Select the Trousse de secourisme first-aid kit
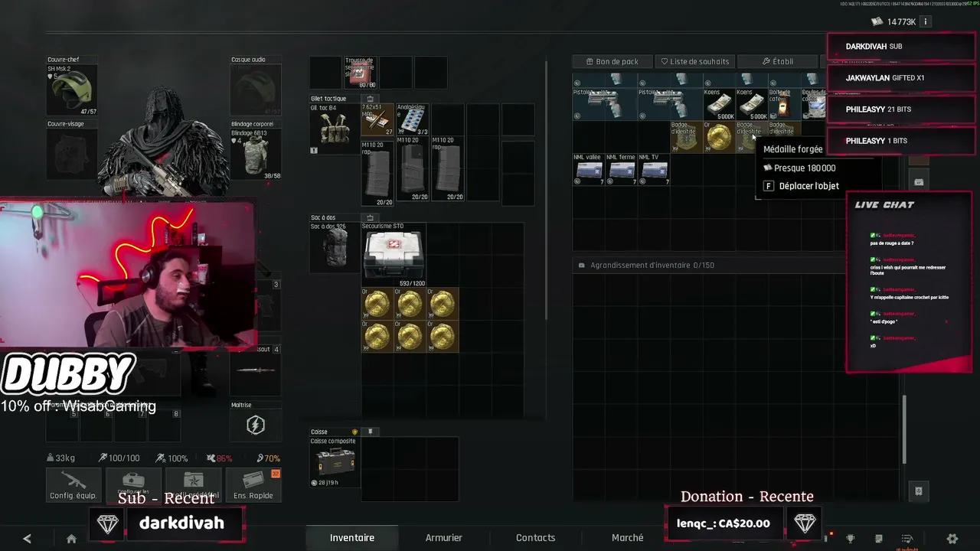The width and height of the screenshot is (980, 551). [x=359, y=73]
